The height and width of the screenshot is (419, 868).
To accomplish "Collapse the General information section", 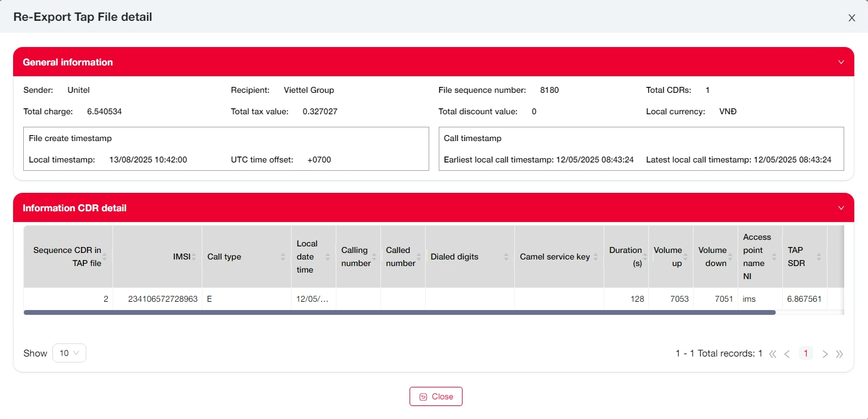I will click(x=841, y=62).
